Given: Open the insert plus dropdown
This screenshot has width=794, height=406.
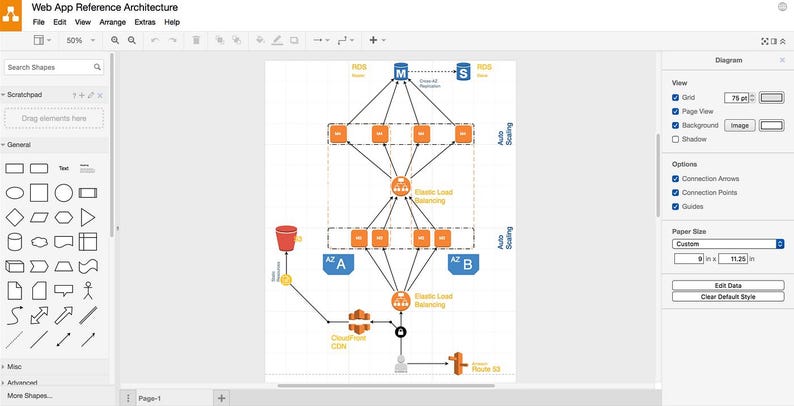Looking at the screenshot, I should (x=377, y=40).
